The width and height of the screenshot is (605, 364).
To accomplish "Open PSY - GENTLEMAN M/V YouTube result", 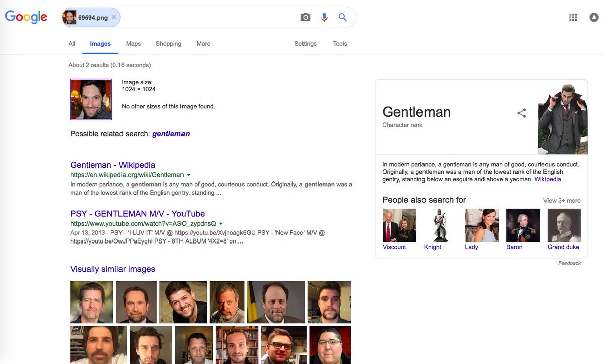I will (x=137, y=213).
